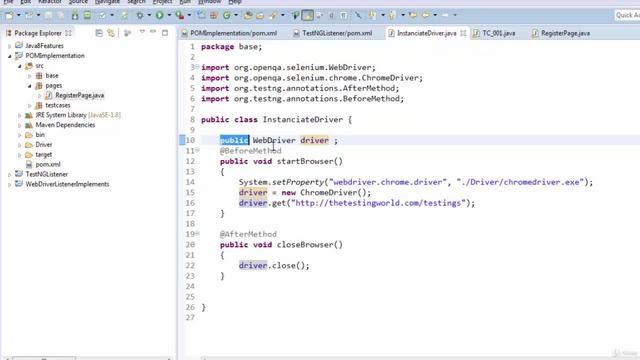
Task: Click the Previous Annotation icon
Action: (x=392, y=16)
